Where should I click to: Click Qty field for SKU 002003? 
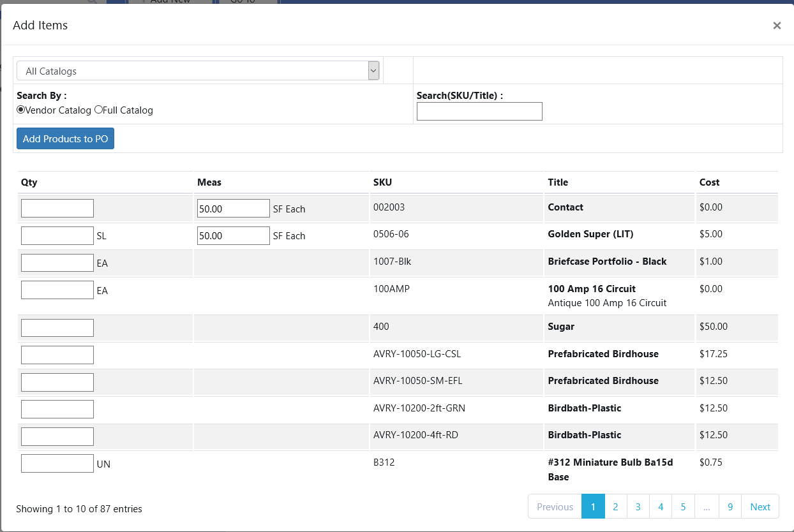(x=57, y=208)
